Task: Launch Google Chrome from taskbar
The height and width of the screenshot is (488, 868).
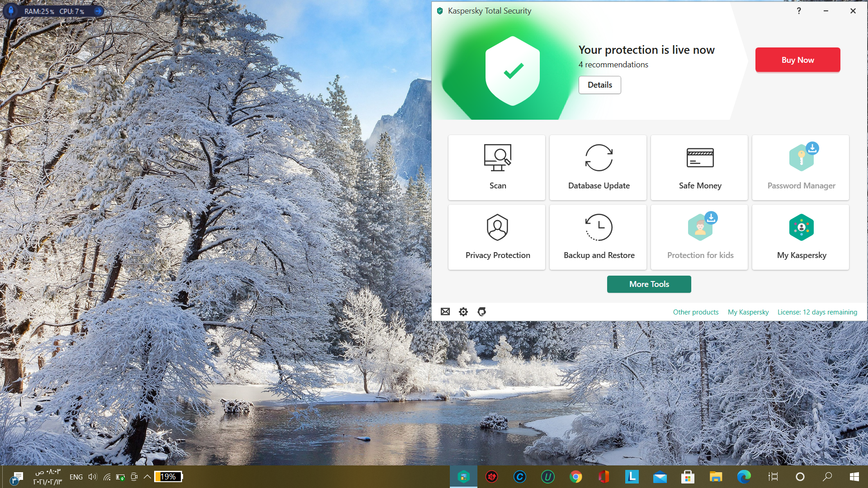Action: (576, 477)
